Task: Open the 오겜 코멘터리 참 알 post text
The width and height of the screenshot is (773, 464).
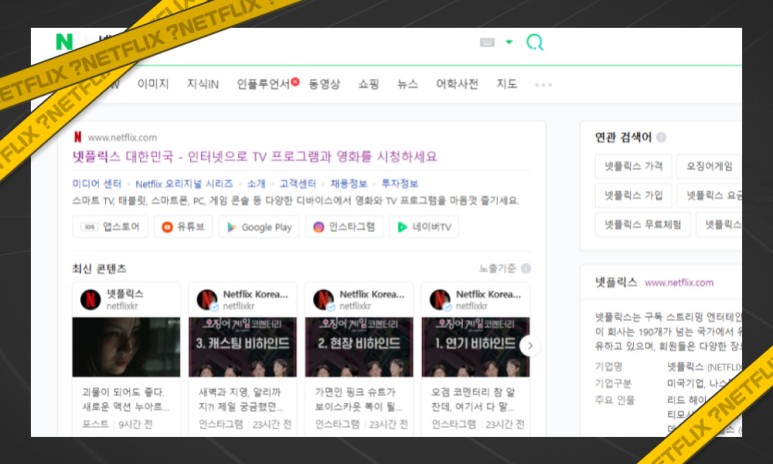Action: point(474,399)
